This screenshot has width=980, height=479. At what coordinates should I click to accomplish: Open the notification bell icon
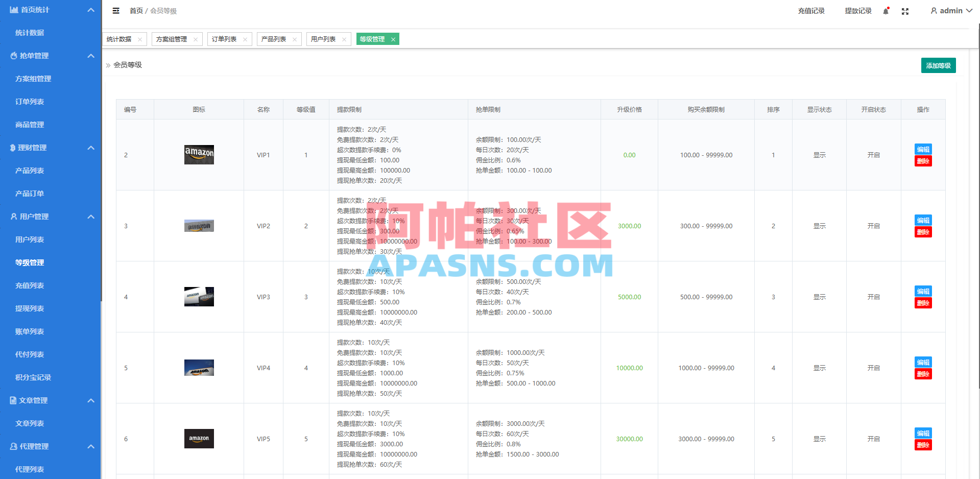pos(886,11)
